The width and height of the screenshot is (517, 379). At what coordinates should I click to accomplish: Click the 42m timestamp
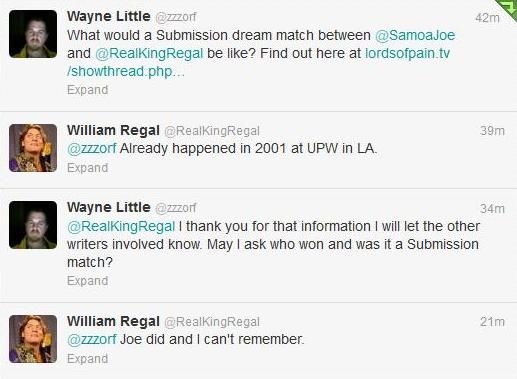coord(487,18)
